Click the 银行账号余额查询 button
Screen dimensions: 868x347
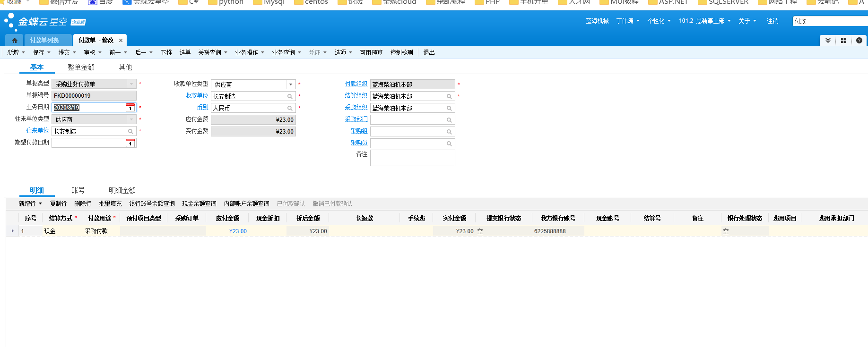tap(152, 203)
